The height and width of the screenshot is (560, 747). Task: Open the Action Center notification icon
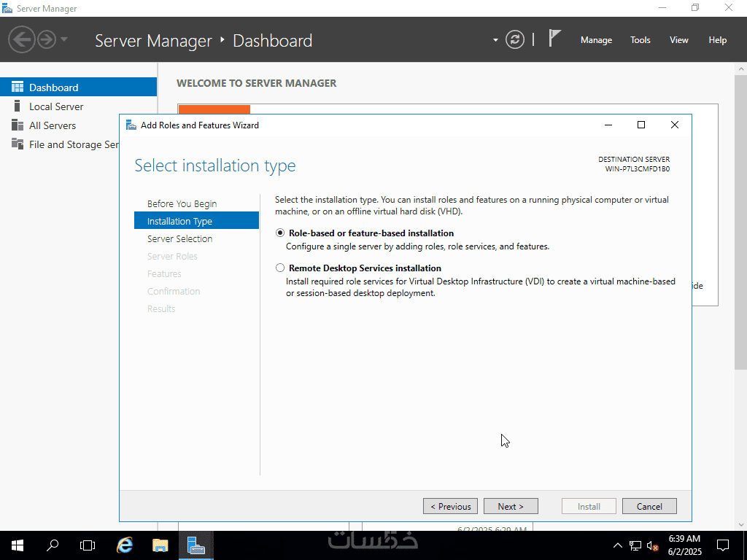pos(723,545)
